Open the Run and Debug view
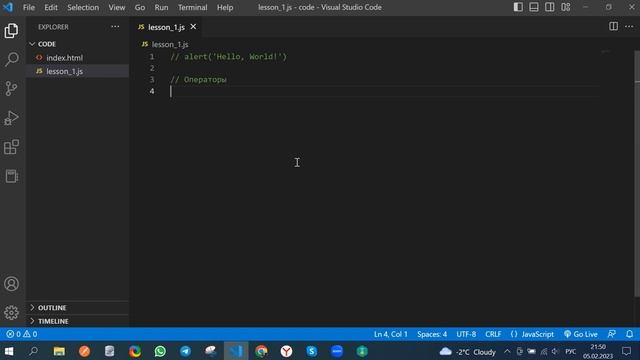Screen dimensions: 640x360 (x=11, y=118)
